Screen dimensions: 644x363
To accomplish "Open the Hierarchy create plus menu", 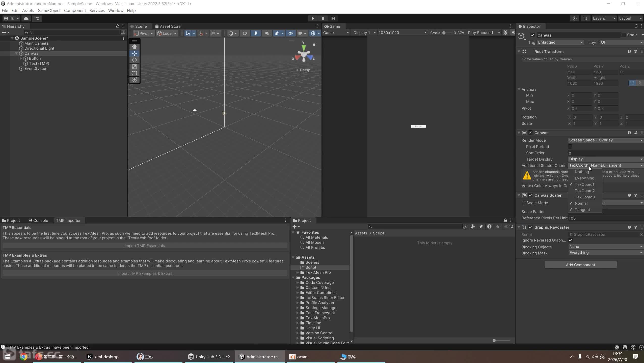I will (6, 33).
